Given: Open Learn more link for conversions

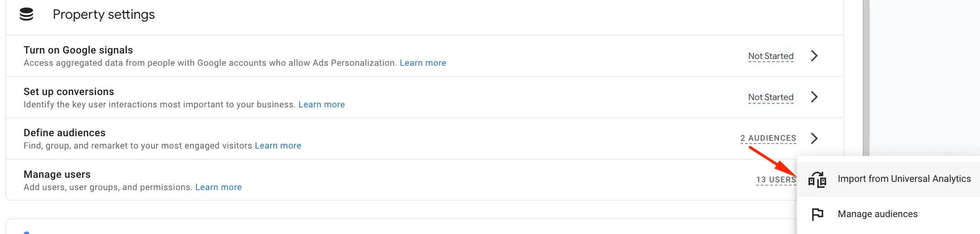Looking at the screenshot, I should coord(321,105).
